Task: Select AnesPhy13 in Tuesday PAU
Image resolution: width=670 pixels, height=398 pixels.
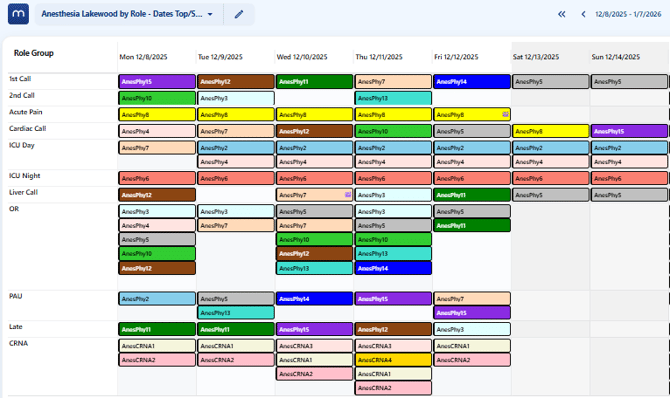Action: click(x=236, y=313)
